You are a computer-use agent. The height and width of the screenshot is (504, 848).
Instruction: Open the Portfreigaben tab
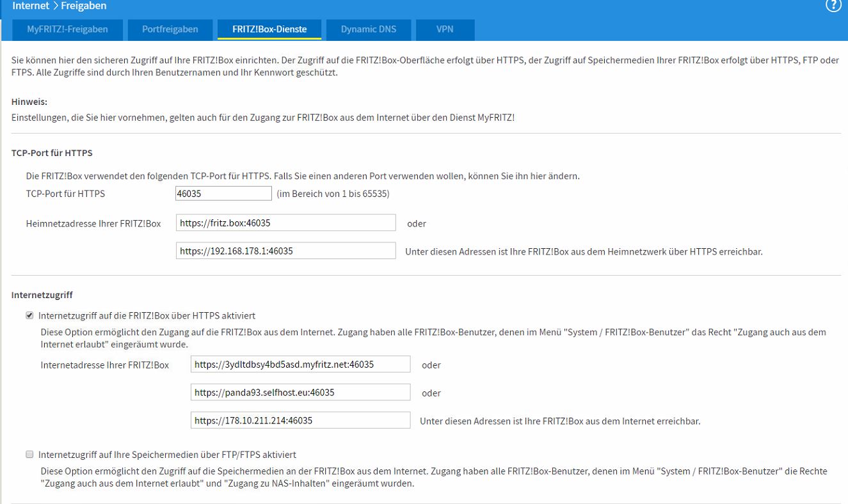coord(170,29)
